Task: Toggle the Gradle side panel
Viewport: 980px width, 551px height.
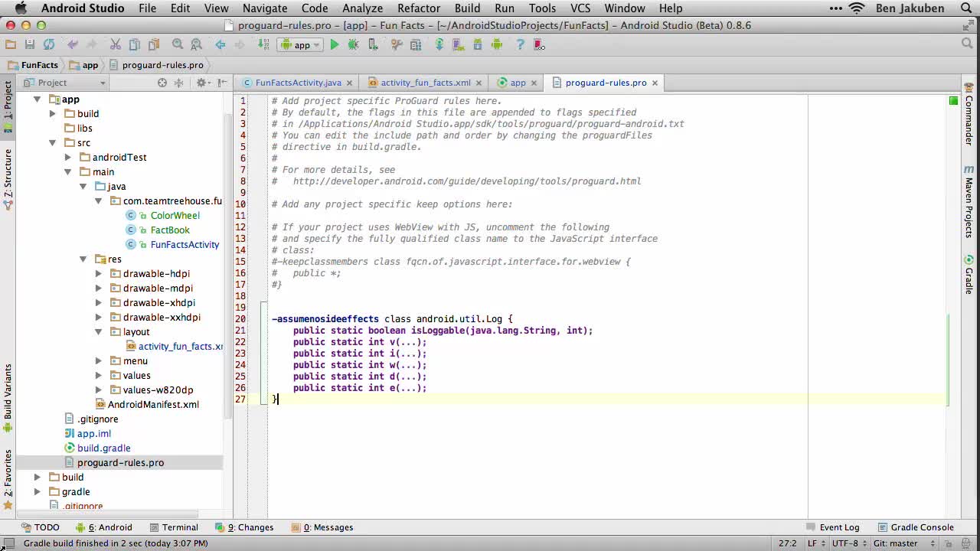Action: 969,275
